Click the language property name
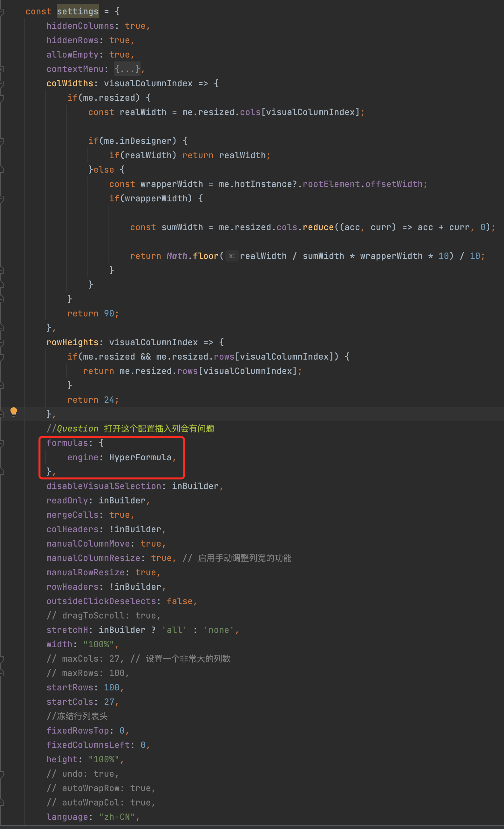This screenshot has height=829, width=504. tap(67, 817)
